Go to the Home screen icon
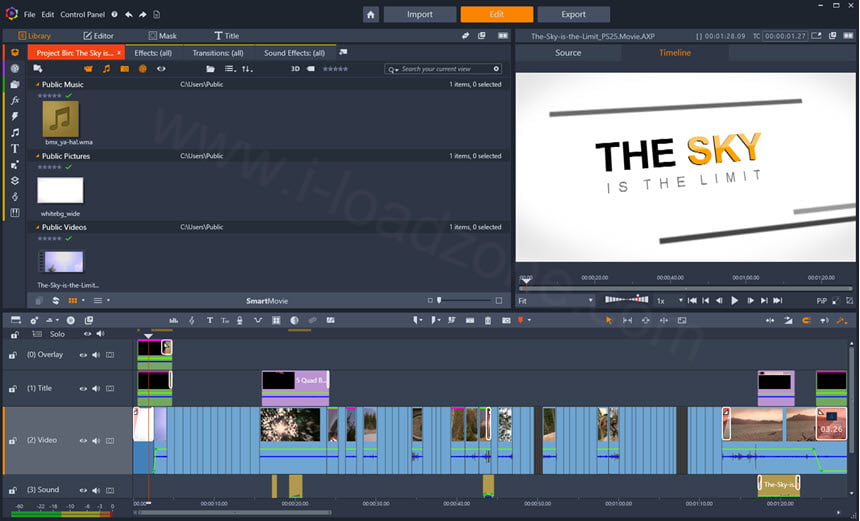Screen dimensions: 860x521 point(371,14)
